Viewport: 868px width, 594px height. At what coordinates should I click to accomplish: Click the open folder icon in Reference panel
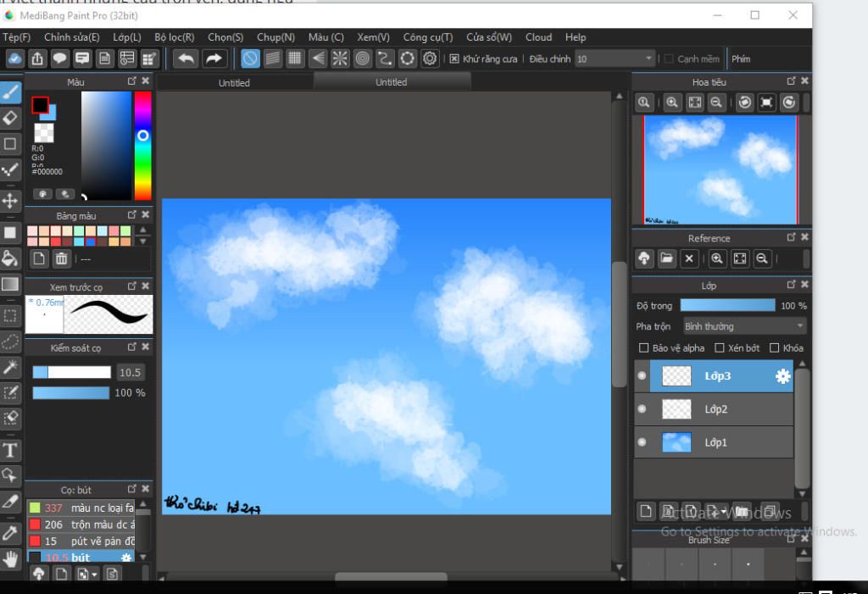point(666,258)
